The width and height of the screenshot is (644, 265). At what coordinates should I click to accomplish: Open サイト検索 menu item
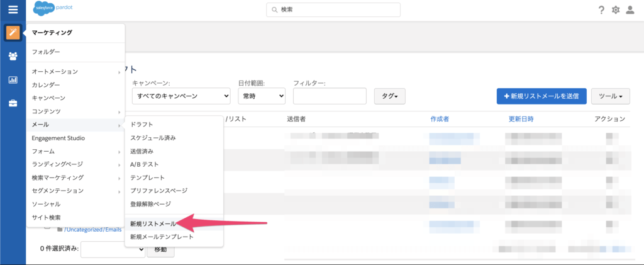pyautogui.click(x=75, y=217)
